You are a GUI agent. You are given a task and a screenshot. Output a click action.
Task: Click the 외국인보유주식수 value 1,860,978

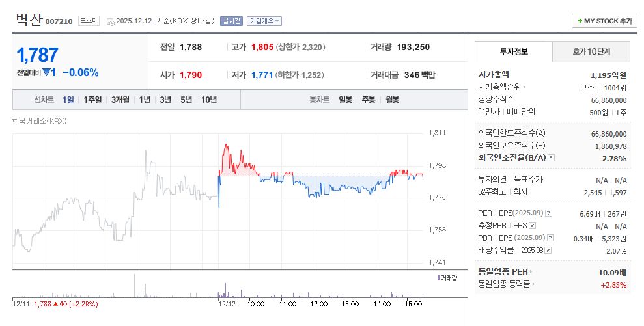611,146
